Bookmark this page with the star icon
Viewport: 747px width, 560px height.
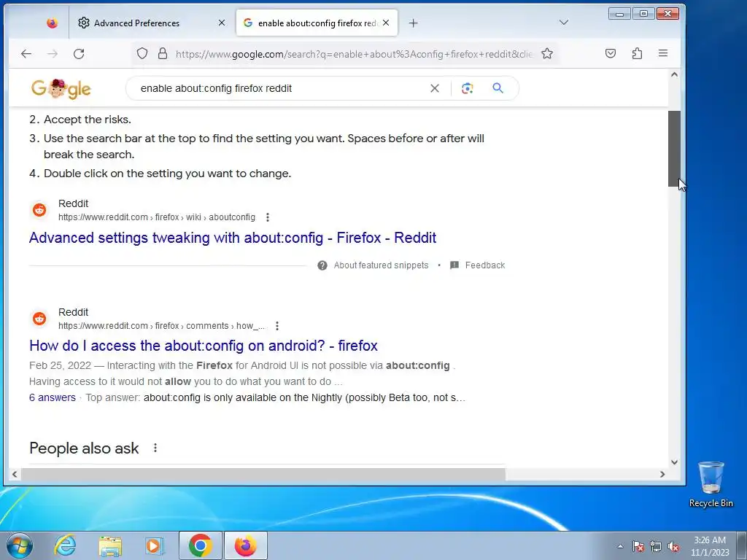547,53
